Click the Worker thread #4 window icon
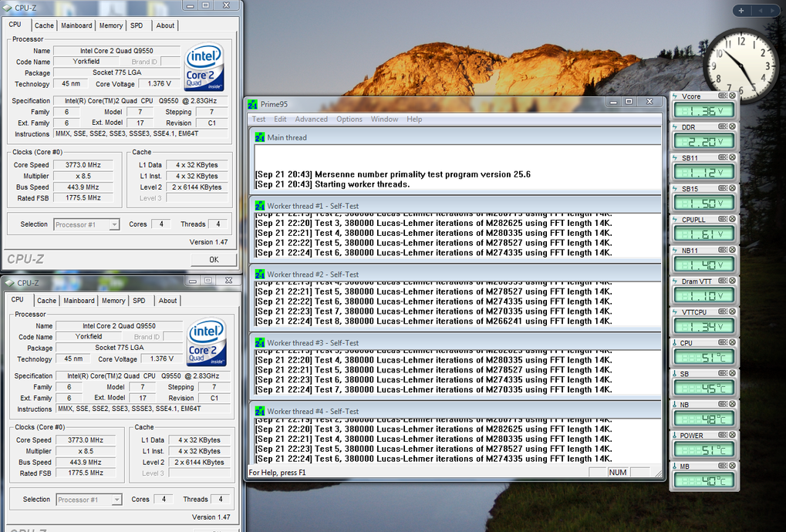 click(x=260, y=411)
